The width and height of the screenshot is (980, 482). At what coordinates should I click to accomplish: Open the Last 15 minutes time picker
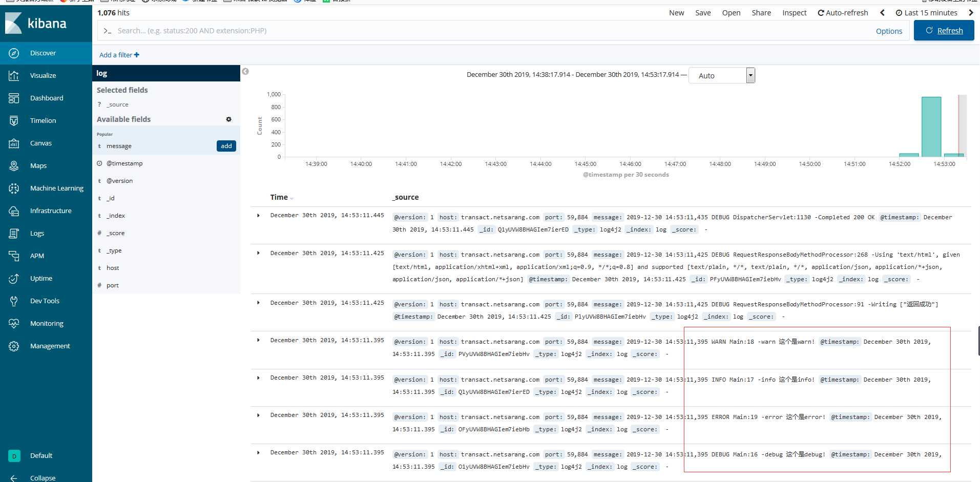[926, 13]
